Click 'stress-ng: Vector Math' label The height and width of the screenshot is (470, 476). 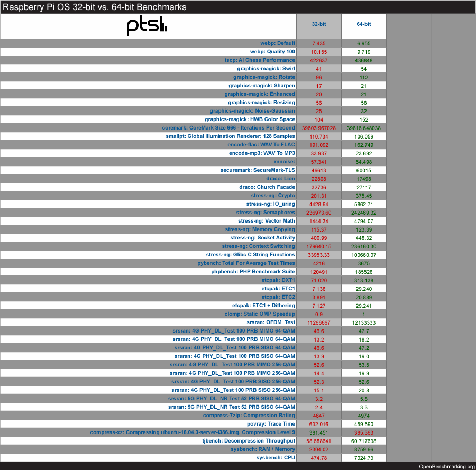[x=267, y=221]
